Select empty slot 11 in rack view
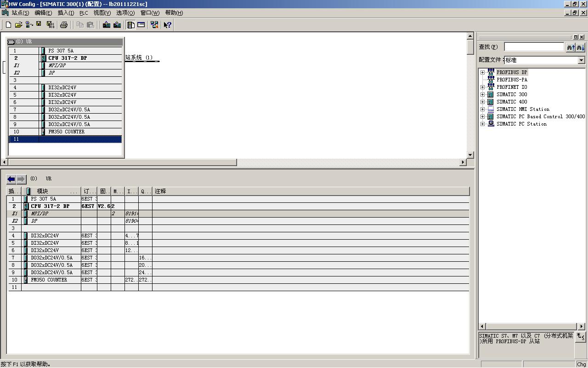Viewport: 588px width, 368px height. [x=66, y=139]
